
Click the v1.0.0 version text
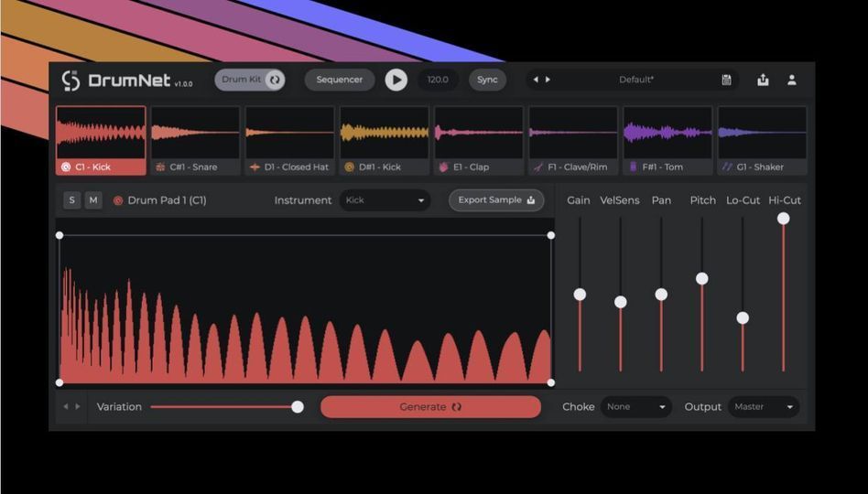[184, 84]
